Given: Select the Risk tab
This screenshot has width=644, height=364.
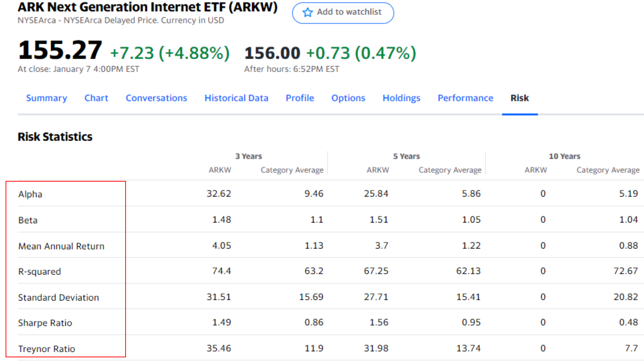Looking at the screenshot, I should click(x=520, y=98).
